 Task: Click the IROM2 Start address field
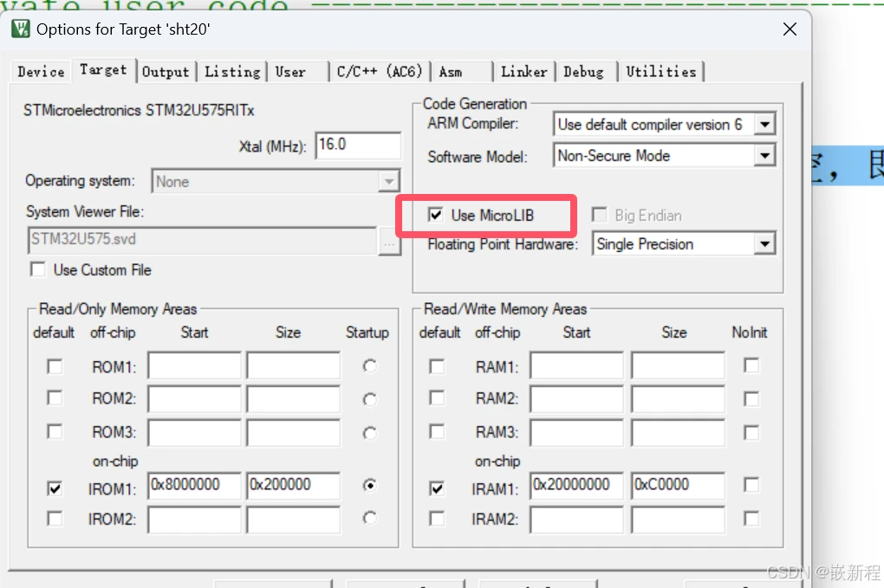[194, 519]
